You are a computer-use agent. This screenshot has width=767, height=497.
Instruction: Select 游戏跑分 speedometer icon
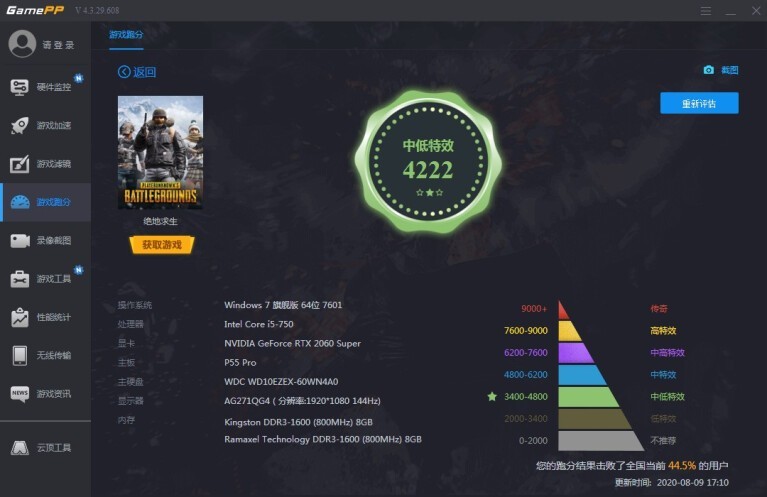pyautogui.click(x=20, y=202)
